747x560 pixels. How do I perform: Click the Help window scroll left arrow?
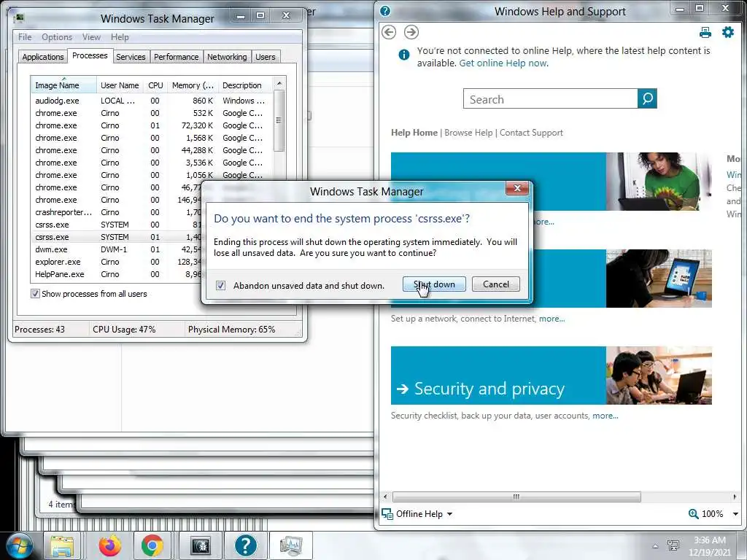(385, 497)
